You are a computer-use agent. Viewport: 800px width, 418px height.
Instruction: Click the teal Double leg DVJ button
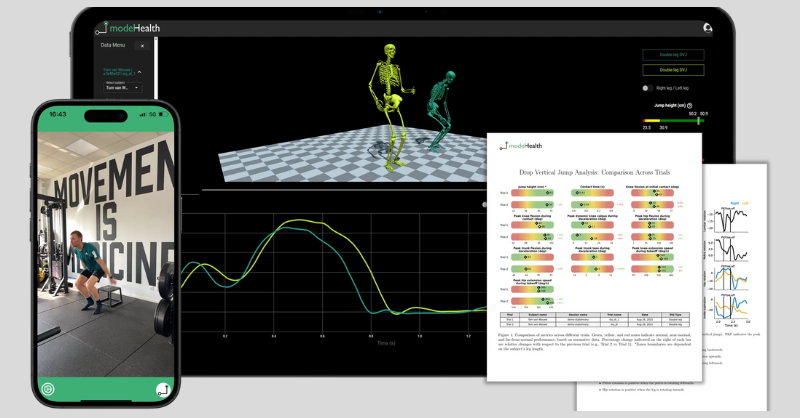pos(673,55)
